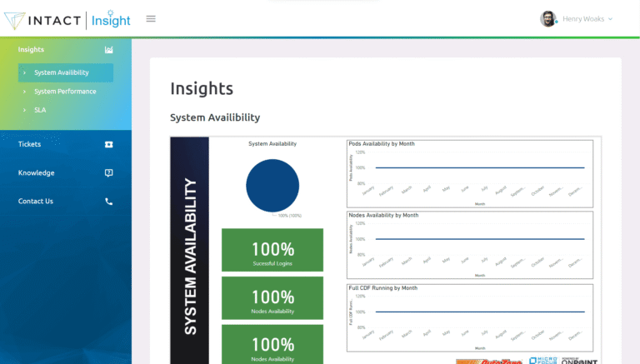This screenshot has height=364, width=640.
Task: Open the Henry Woaks user dropdown arrow
Action: point(611,18)
